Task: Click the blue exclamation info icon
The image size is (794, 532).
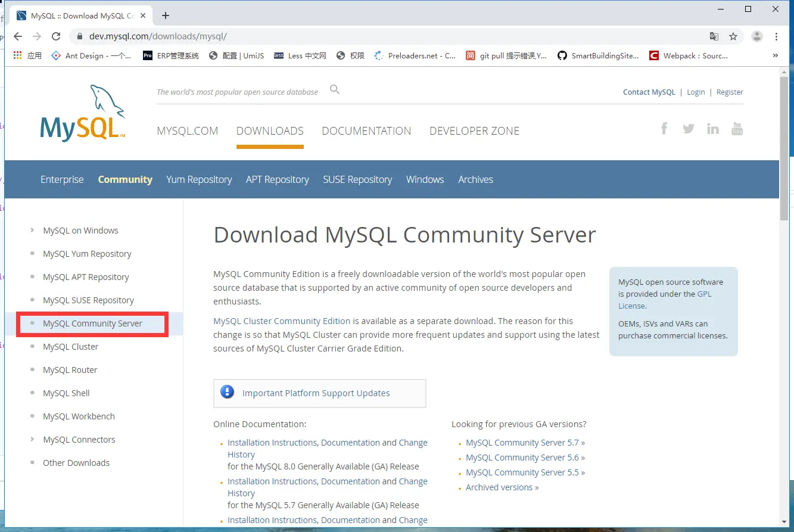Action: pyautogui.click(x=228, y=392)
